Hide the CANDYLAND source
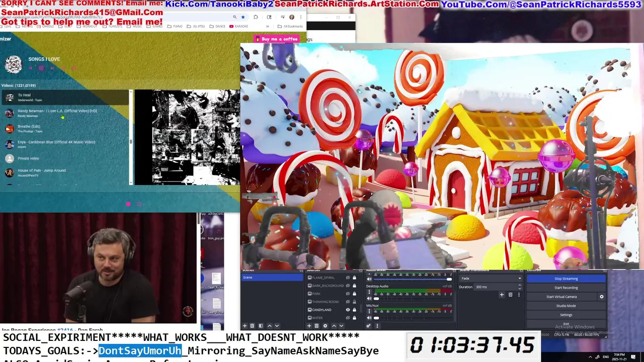 (x=348, y=310)
